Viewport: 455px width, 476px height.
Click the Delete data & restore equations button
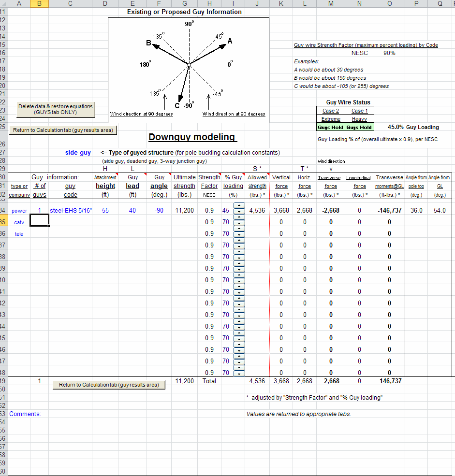point(56,109)
